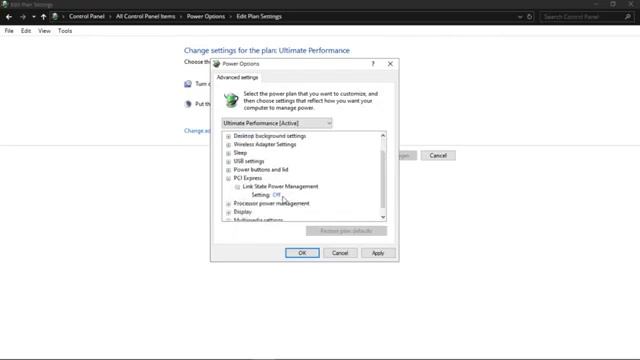640x360 pixels.
Task: Collapse the PCI Express node
Action: [x=229, y=178]
